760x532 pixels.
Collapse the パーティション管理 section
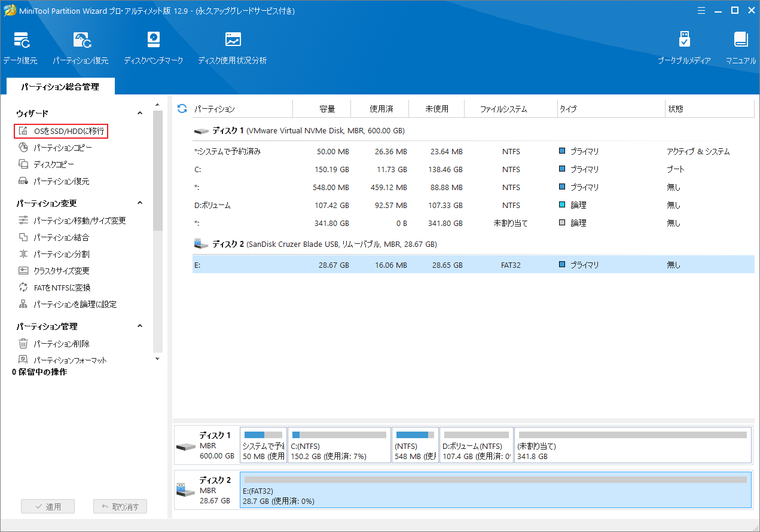click(140, 326)
